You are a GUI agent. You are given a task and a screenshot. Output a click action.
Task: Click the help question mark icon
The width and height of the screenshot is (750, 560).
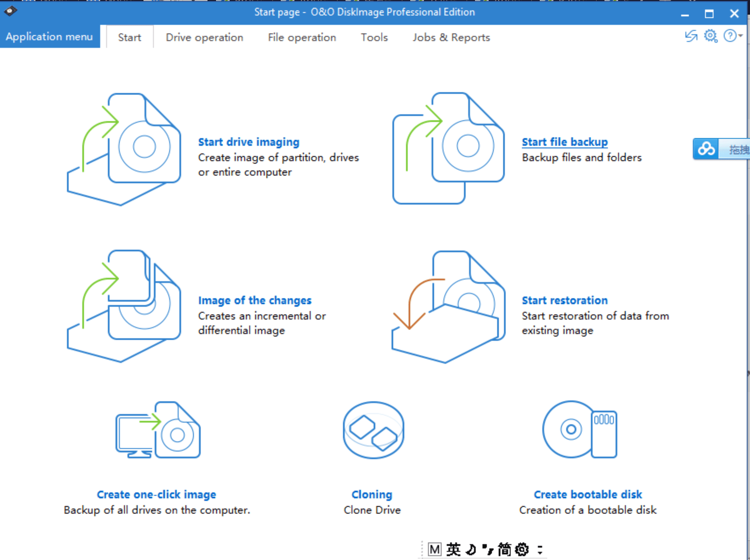click(x=730, y=36)
